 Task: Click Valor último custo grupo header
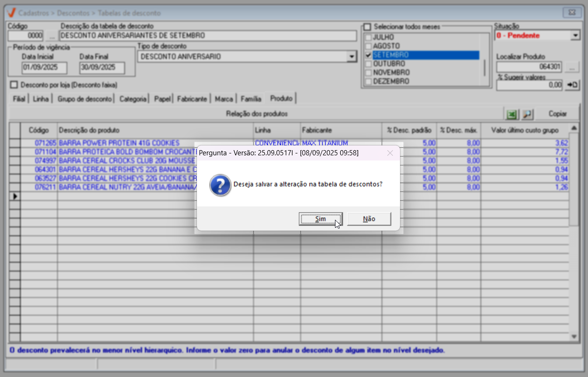[525, 130]
